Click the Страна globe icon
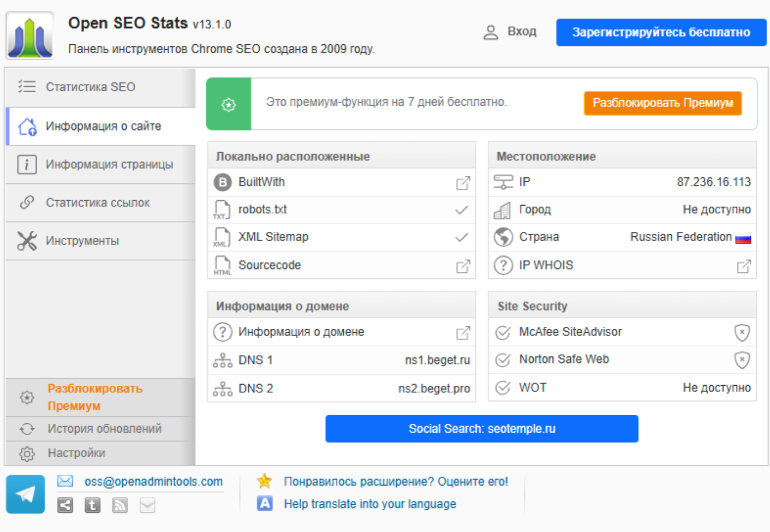770x532 pixels. (x=503, y=237)
